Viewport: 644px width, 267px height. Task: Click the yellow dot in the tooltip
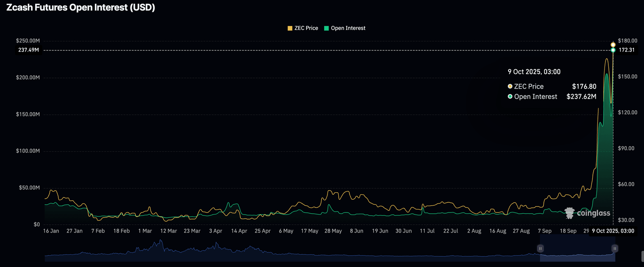(x=510, y=86)
